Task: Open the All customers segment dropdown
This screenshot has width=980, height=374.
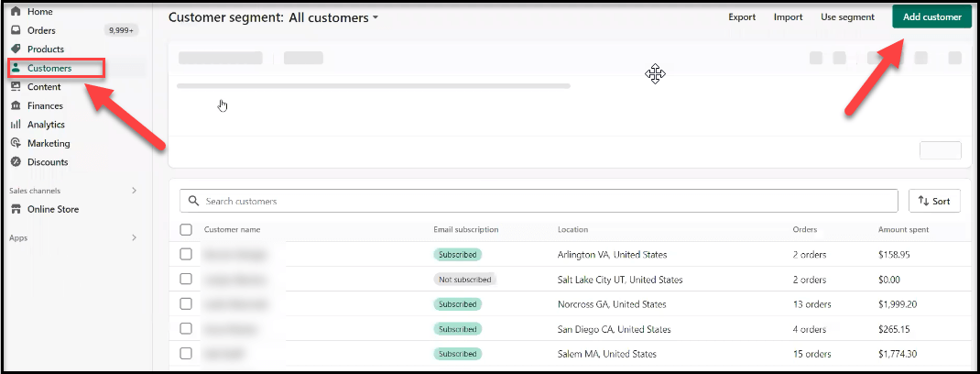Action: [x=333, y=17]
